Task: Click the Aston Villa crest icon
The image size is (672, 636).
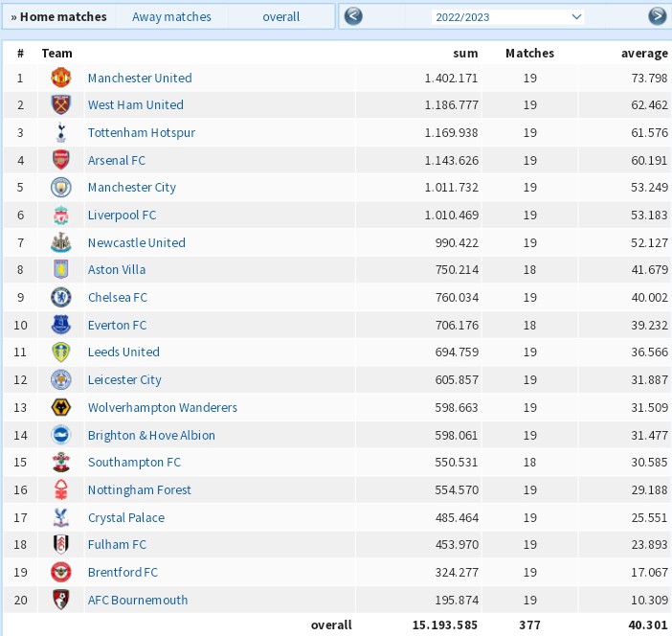Action: [x=61, y=269]
